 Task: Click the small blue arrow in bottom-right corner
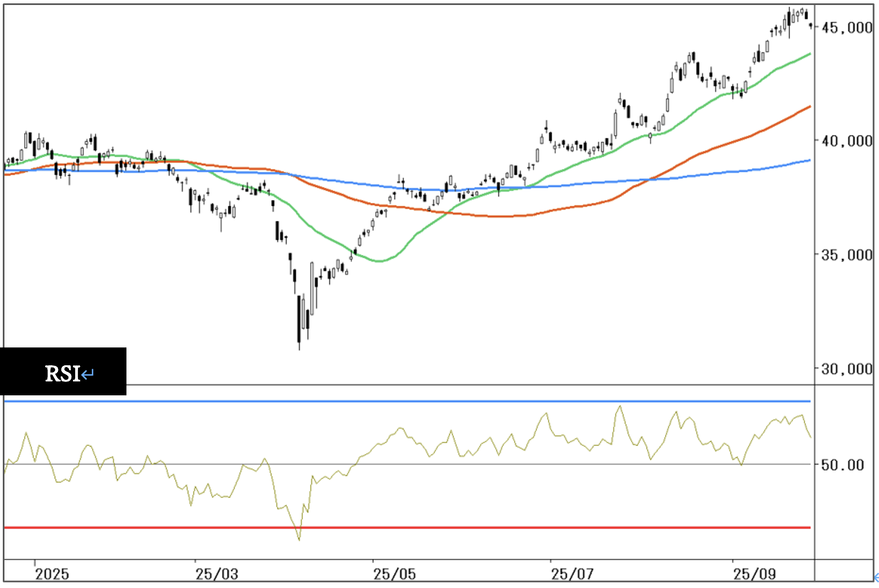(876, 577)
